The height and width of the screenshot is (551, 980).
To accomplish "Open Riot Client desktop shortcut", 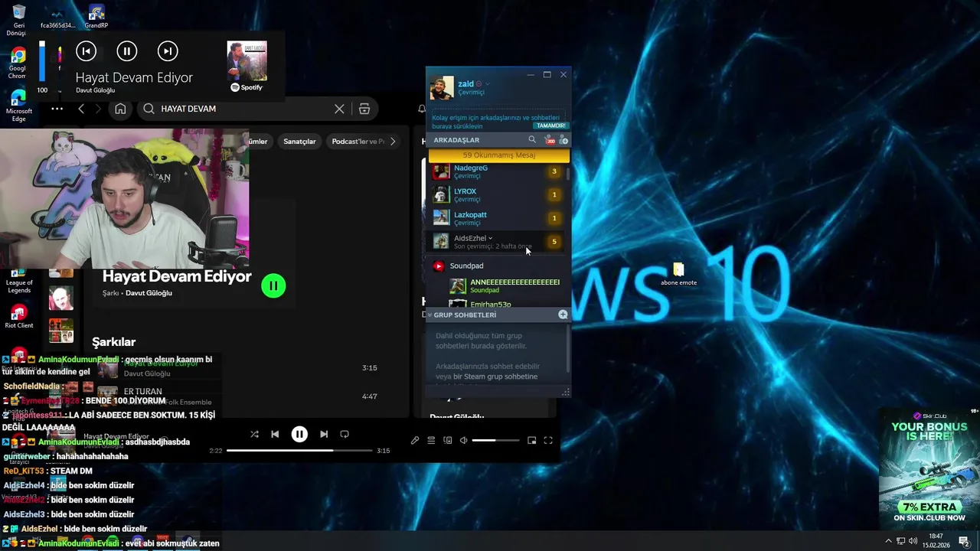I will click(x=19, y=317).
